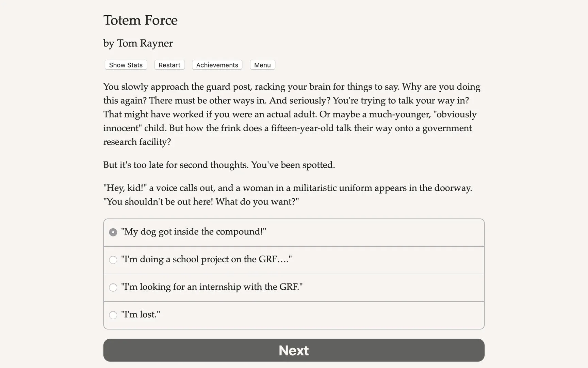The width and height of the screenshot is (588, 368).
Task: Click the "What do you want?" question text
Action: coord(257,202)
